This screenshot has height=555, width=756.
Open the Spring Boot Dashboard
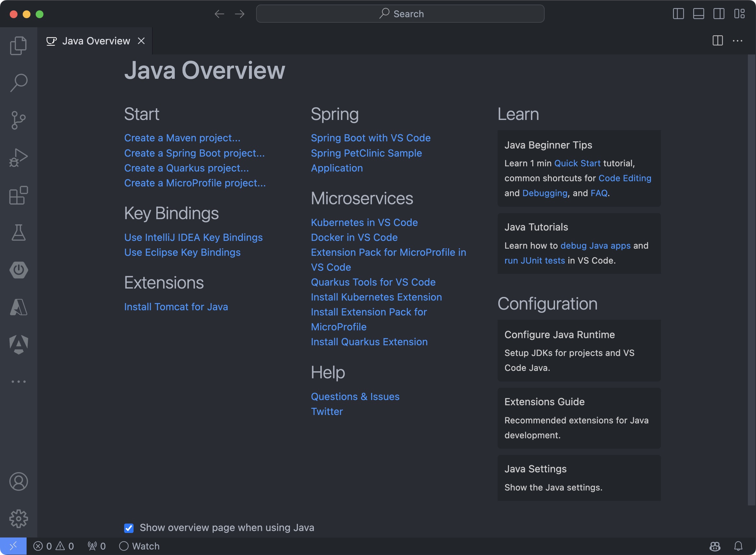tap(18, 270)
